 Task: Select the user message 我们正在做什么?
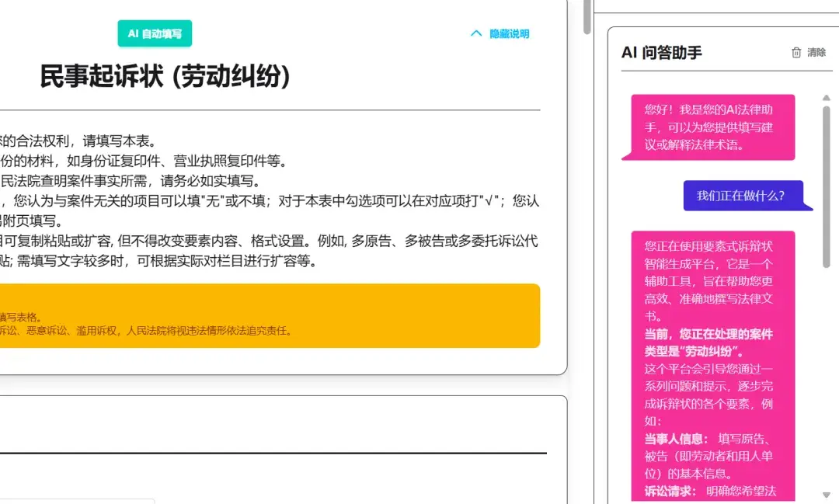[740, 196]
